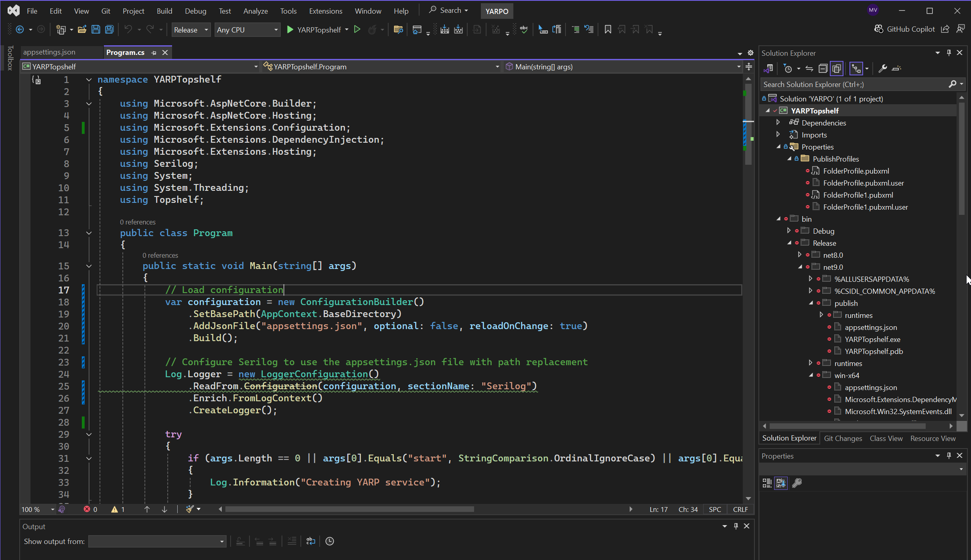
Task: Click the CRLF line ending indicator
Action: 740,509
